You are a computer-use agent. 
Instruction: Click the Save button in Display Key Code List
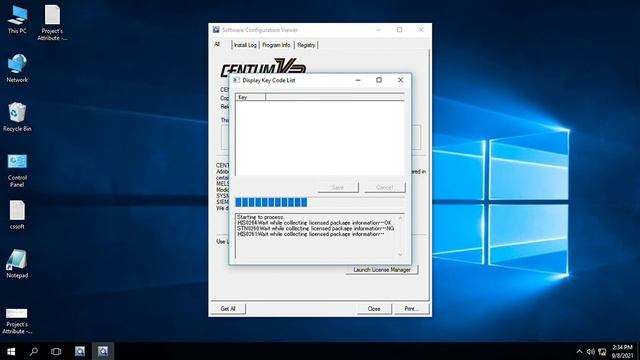338,187
